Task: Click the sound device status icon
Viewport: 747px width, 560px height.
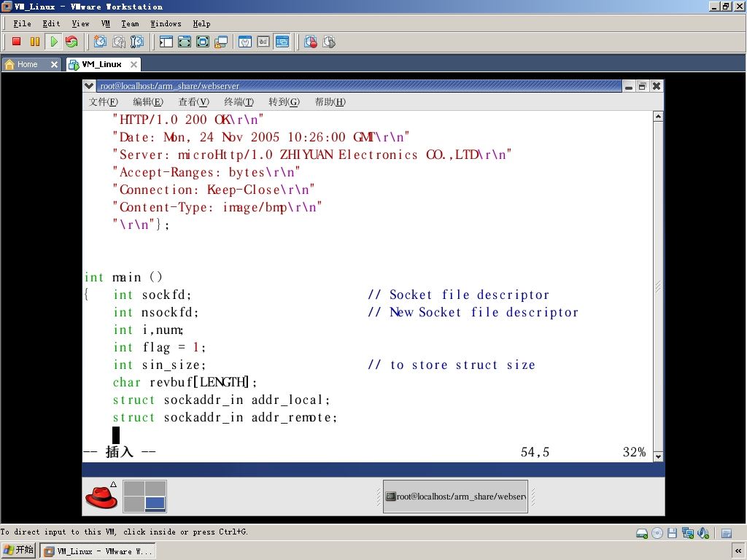Action: point(703,533)
